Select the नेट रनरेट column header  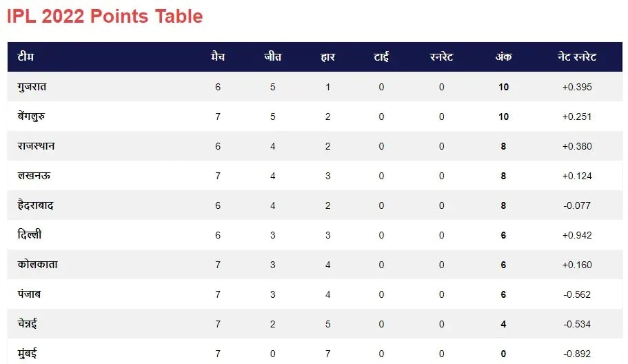(x=577, y=57)
